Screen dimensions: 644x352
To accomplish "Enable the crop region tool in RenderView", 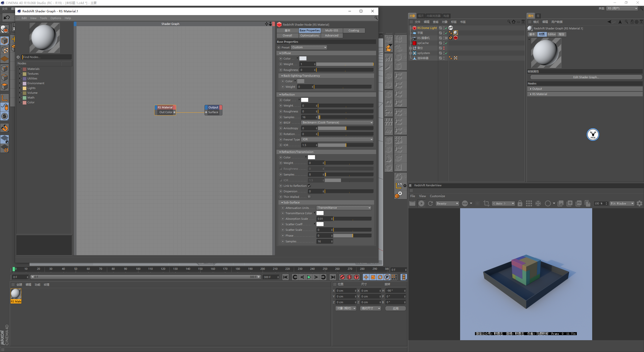I will coord(486,203).
